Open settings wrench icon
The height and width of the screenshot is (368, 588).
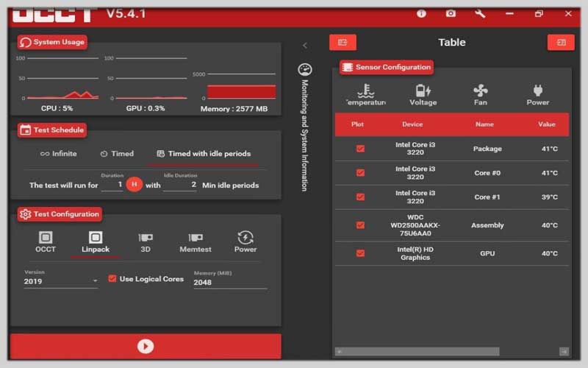[x=480, y=13]
